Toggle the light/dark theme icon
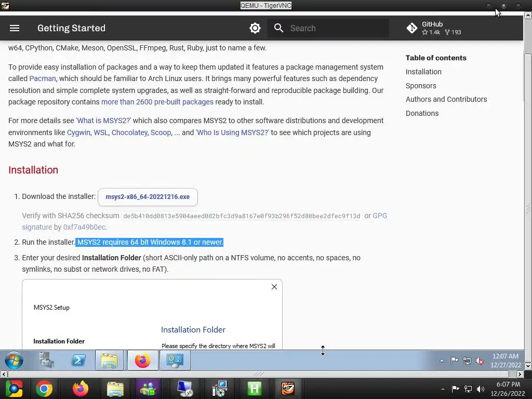This screenshot has width=532, height=399. click(255, 28)
